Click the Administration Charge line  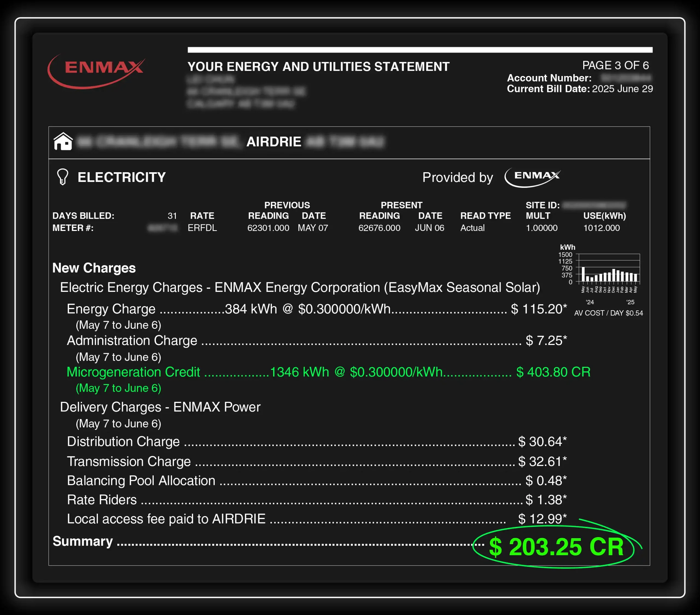132,340
